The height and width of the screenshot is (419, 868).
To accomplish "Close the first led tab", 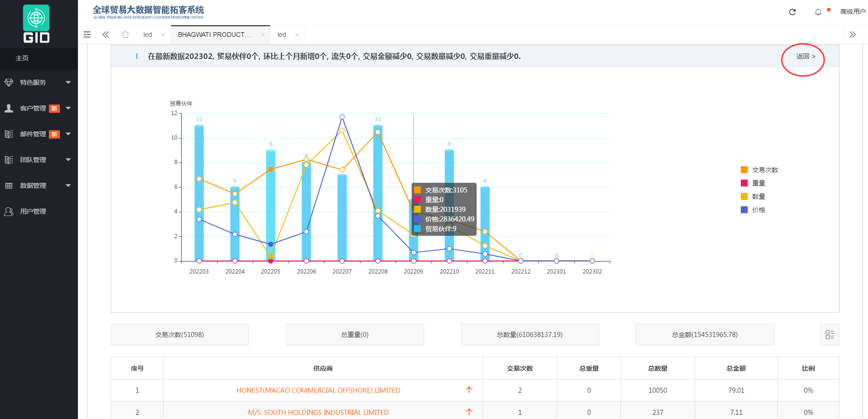I will tap(163, 35).
